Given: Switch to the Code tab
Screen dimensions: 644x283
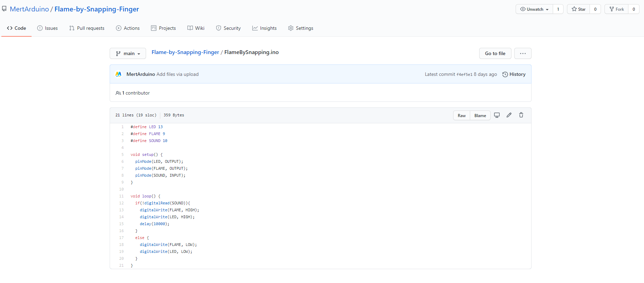Looking at the screenshot, I should click(x=16, y=28).
